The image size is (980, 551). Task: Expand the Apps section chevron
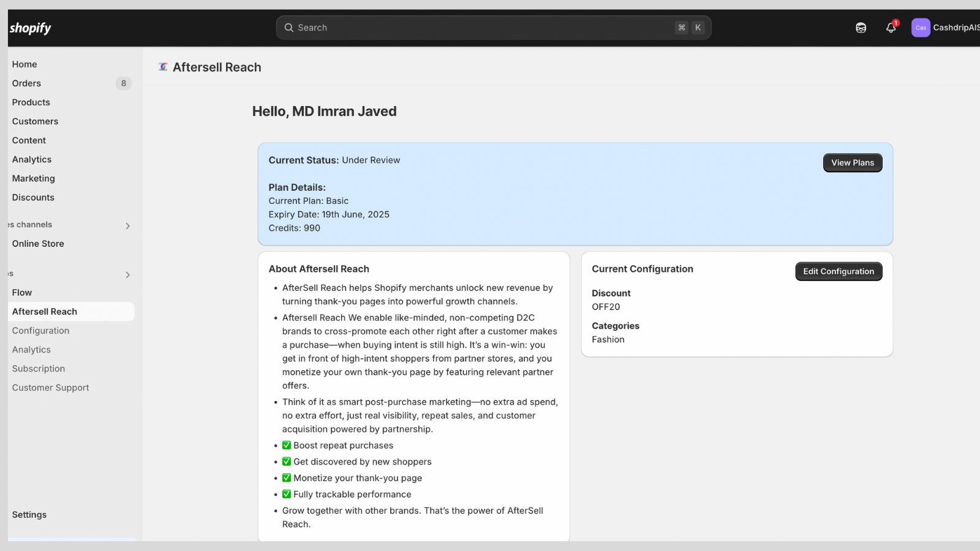click(127, 275)
